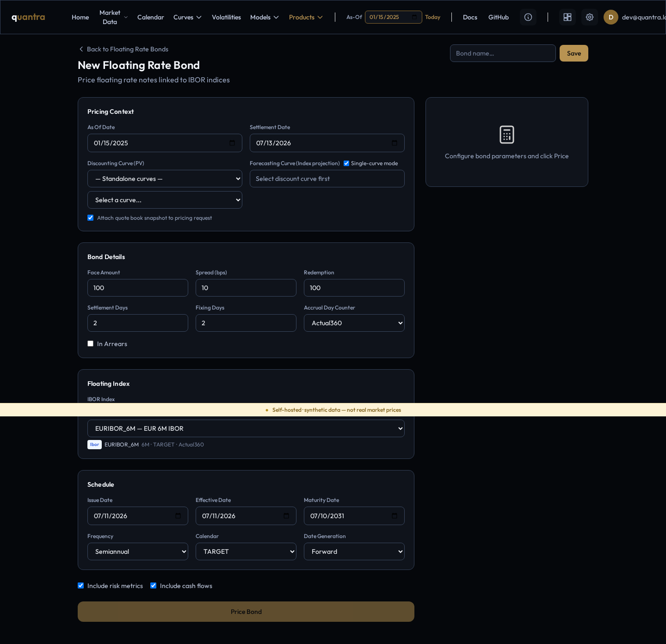Viewport: 666px width, 644px height.
Task: Click the Price Bond button
Action: coord(246,612)
